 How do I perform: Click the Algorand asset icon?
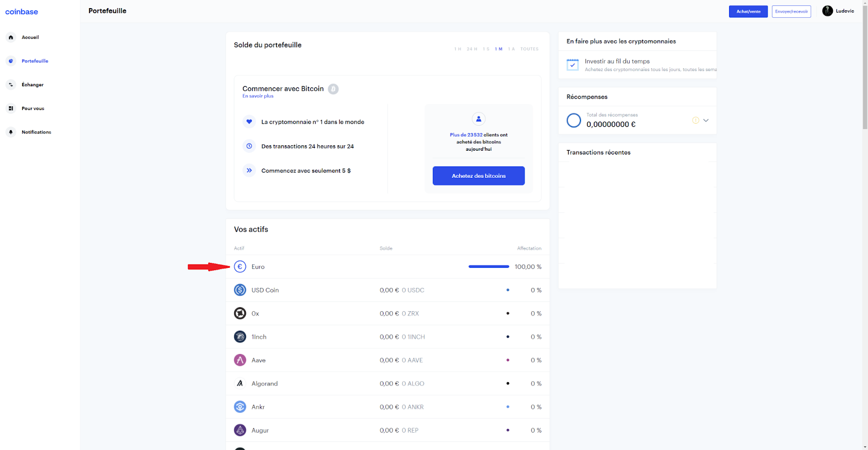240,383
